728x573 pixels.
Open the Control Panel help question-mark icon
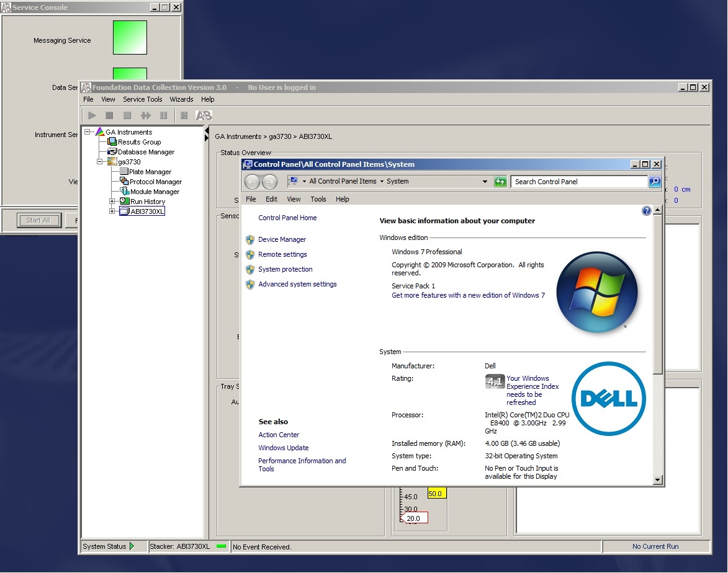(x=647, y=211)
